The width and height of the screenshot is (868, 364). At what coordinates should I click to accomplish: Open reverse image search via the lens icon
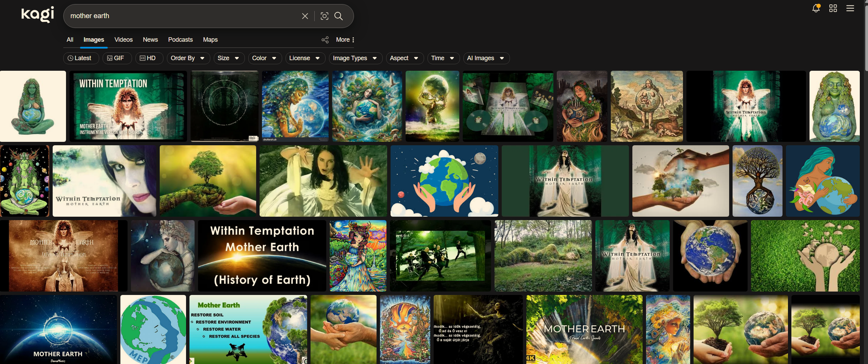tap(324, 16)
